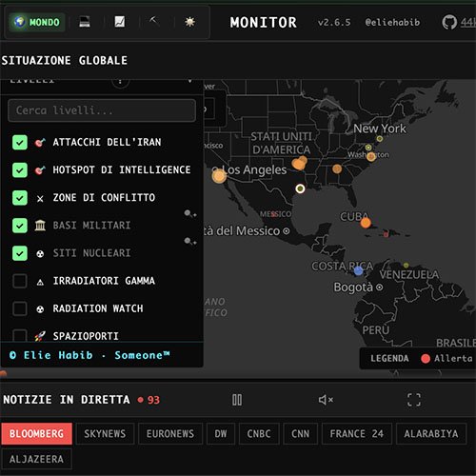Screen dimensions: 476x476
Task: Click the LEGENDA label
Action: [389, 359]
